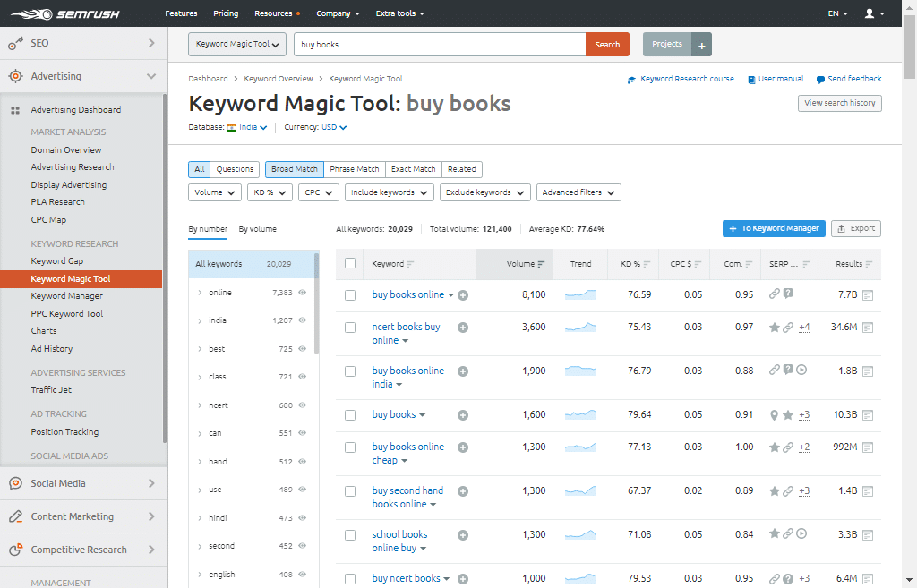Tick the checkbox for 'school books online buy'

[x=349, y=534]
